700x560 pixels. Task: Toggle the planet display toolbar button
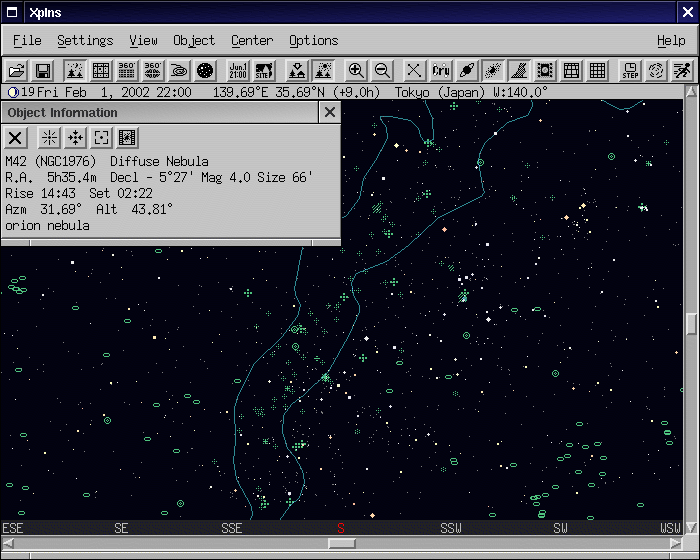(x=466, y=71)
